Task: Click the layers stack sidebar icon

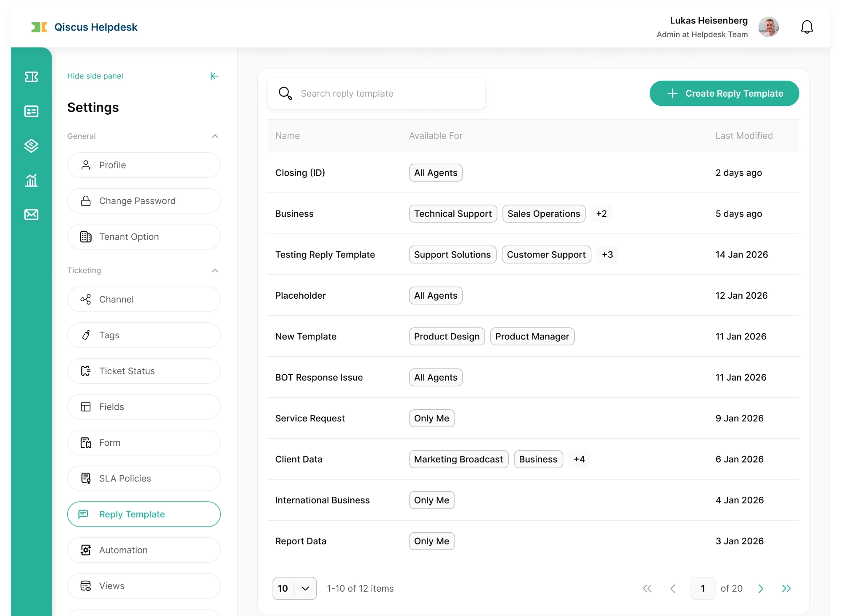Action: click(31, 145)
